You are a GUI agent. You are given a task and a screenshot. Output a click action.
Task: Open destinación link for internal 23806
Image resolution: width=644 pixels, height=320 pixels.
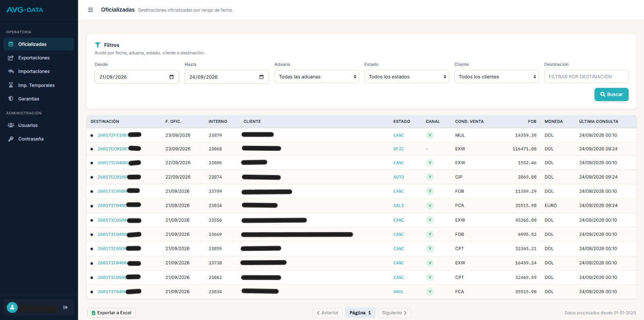[x=119, y=163]
